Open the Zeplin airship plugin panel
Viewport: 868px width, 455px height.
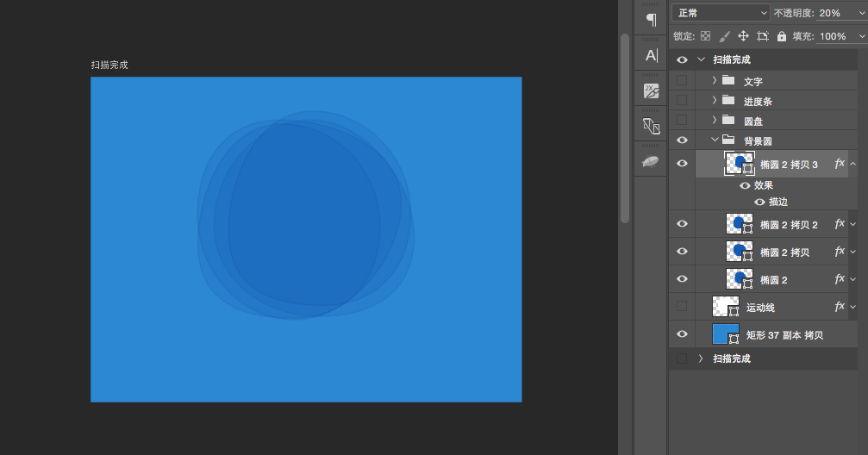(x=651, y=161)
